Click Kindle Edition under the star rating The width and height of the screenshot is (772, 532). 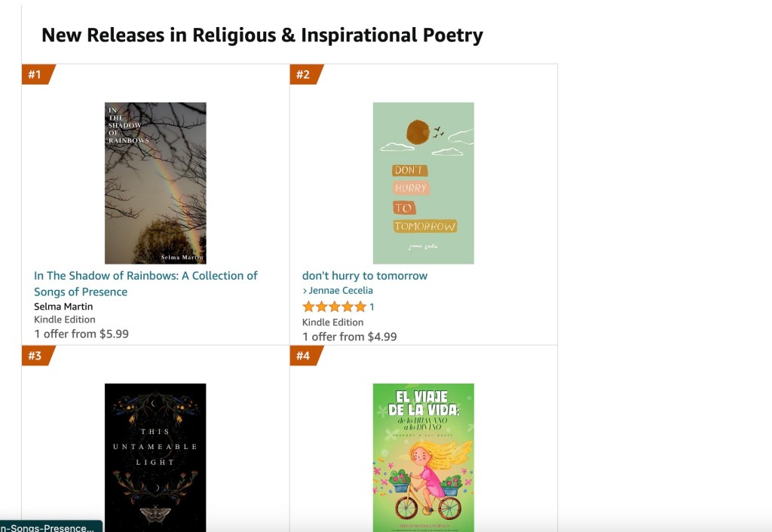pos(333,323)
